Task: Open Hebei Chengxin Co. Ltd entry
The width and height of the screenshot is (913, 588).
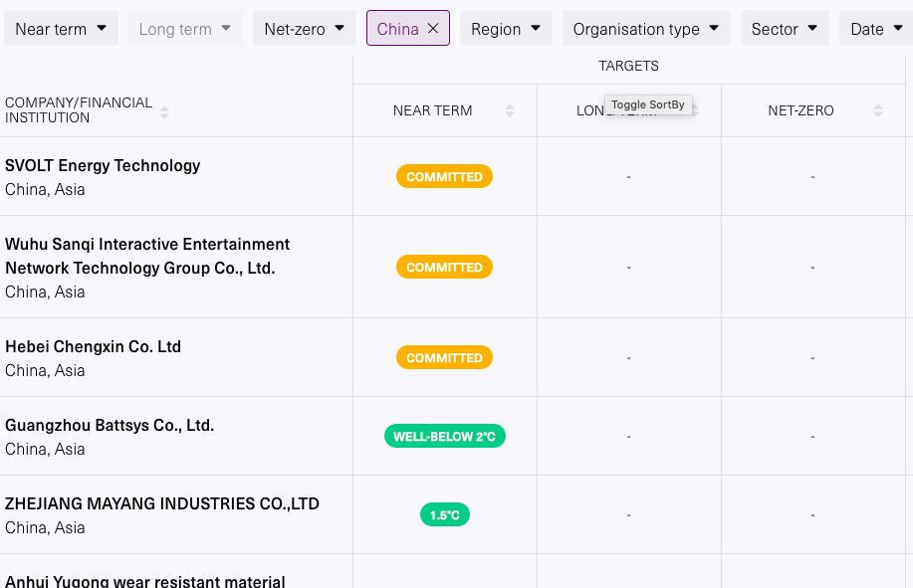Action: (x=94, y=346)
